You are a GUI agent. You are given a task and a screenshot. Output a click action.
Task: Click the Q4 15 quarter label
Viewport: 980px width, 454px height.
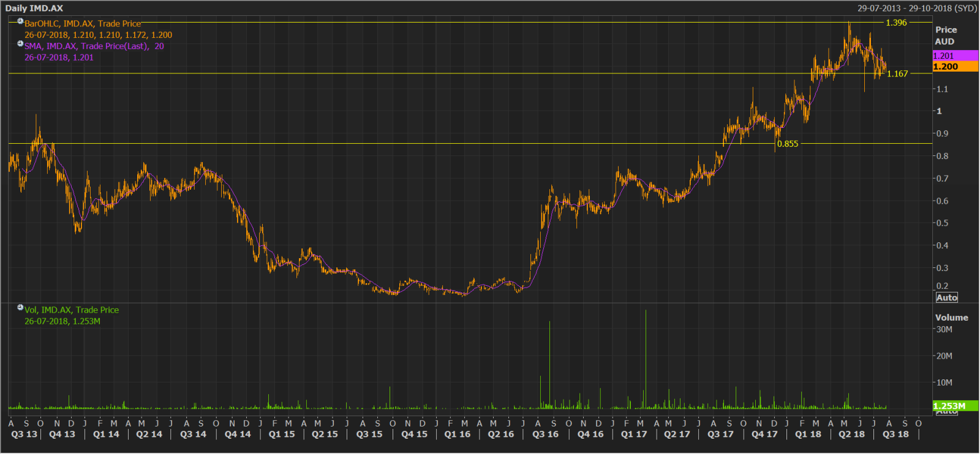415,434
